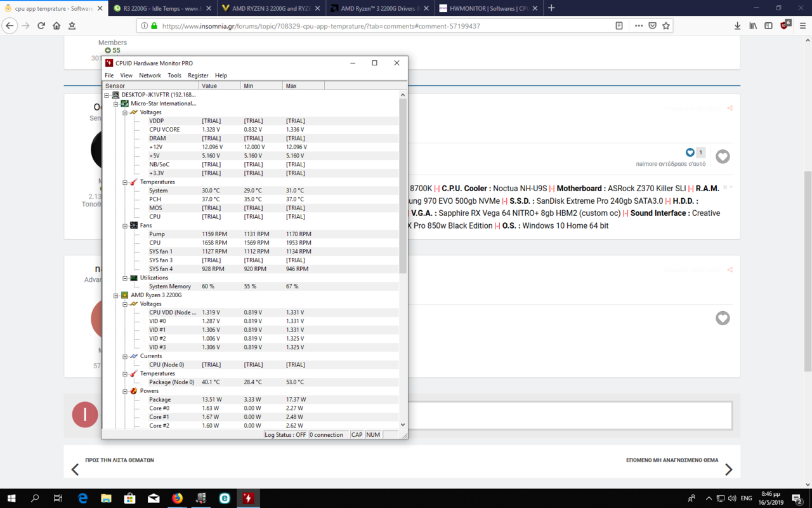812x508 pixels.
Task: Collapse the Currents group
Action: pyautogui.click(x=125, y=356)
